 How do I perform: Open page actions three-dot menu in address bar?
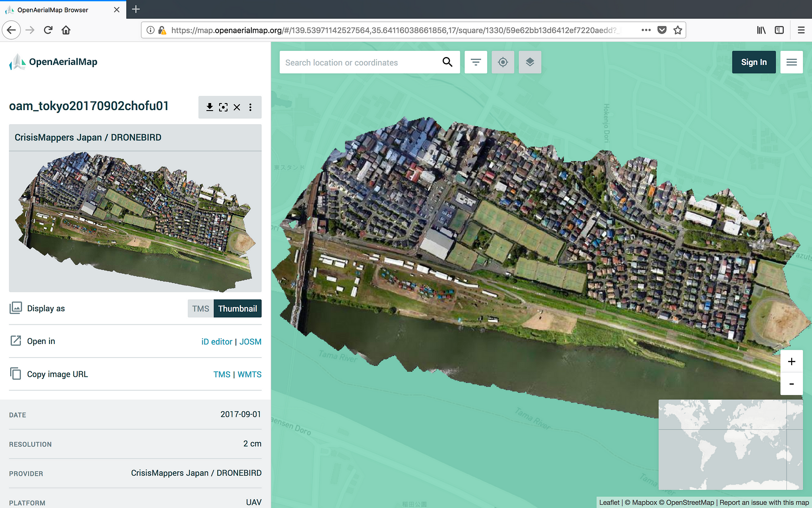coord(646,30)
